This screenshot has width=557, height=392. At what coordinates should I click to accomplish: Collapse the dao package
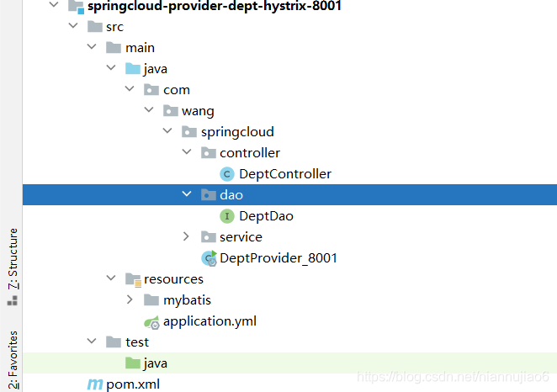[187, 193]
